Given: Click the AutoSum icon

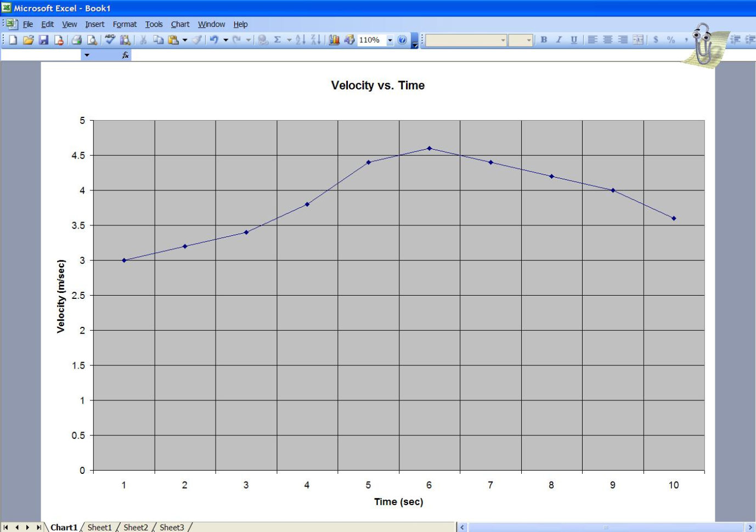Looking at the screenshot, I should 278,40.
